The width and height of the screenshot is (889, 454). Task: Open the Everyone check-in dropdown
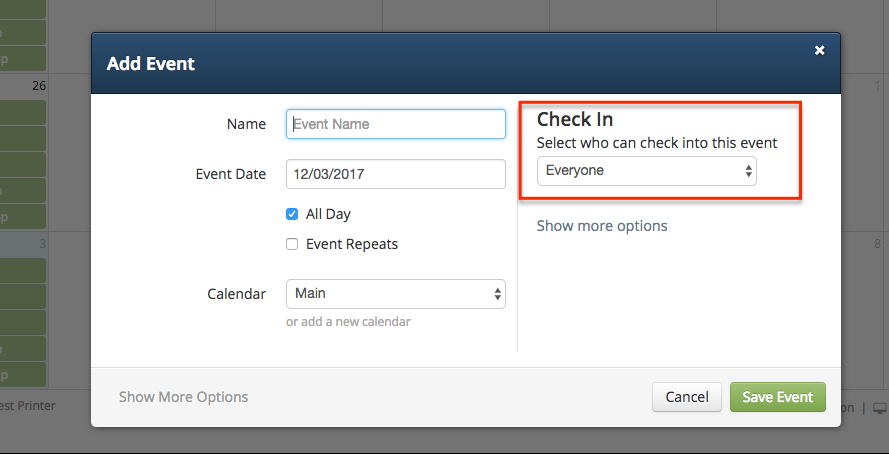coord(646,171)
